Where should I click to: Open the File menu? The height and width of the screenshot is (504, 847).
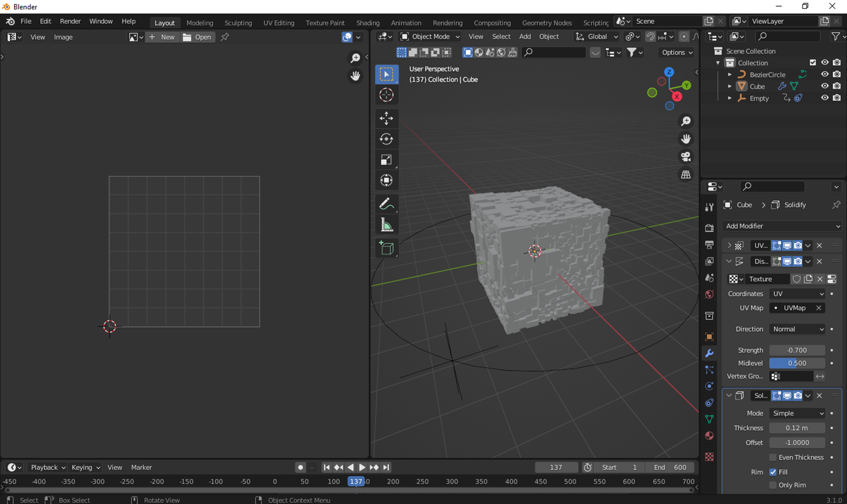point(26,21)
